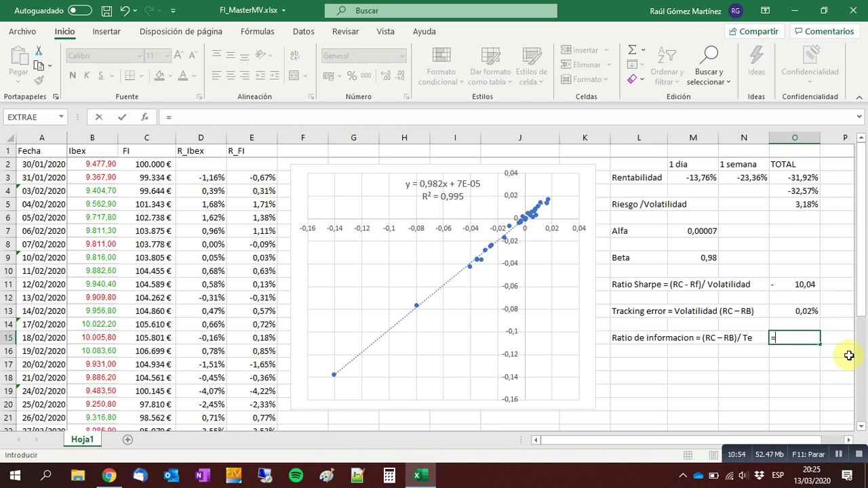Switch to the Fórmulas tab
Screen dimensions: 868x488
[258, 31]
